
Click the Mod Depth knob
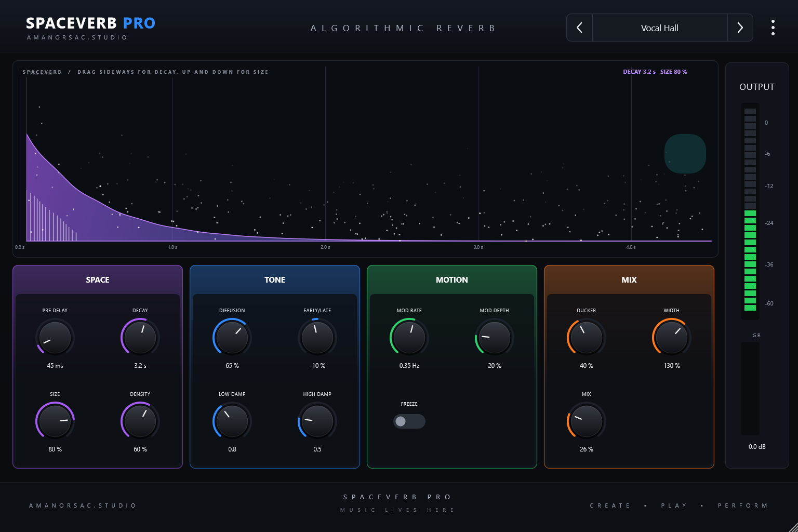tap(495, 337)
